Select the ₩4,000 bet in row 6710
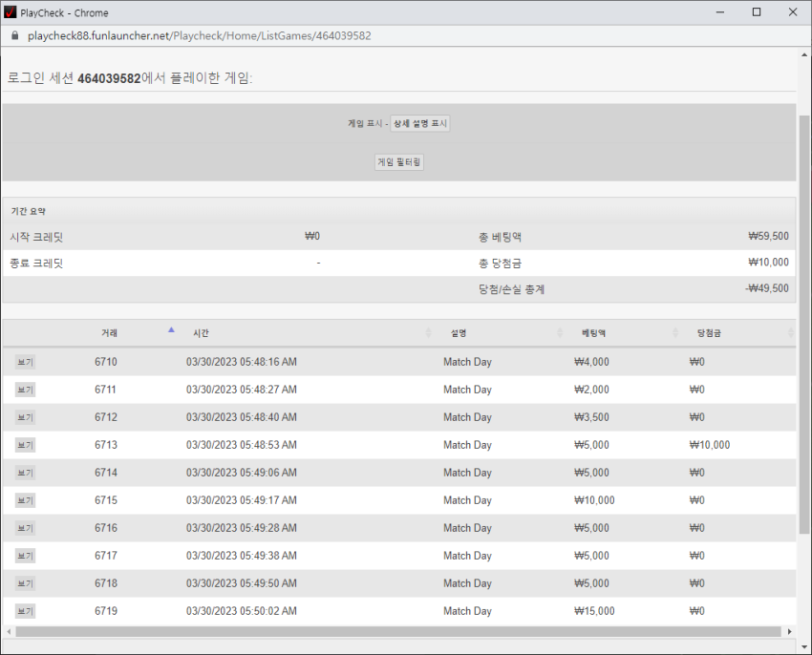Image resolution: width=812 pixels, height=655 pixels. point(591,362)
